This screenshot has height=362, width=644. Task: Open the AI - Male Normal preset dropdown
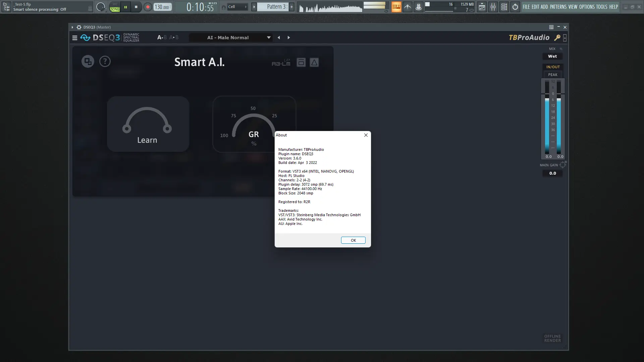pos(231,38)
